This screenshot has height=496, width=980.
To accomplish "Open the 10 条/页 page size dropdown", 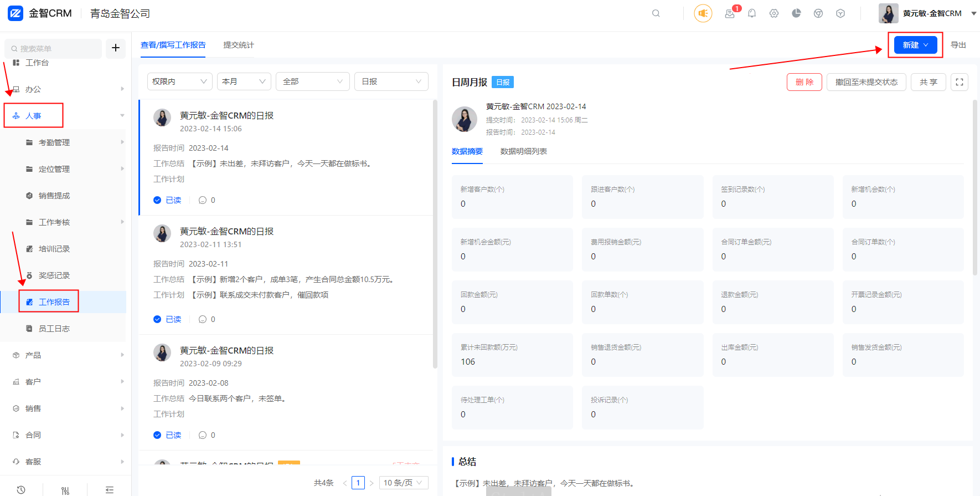I will (x=404, y=483).
